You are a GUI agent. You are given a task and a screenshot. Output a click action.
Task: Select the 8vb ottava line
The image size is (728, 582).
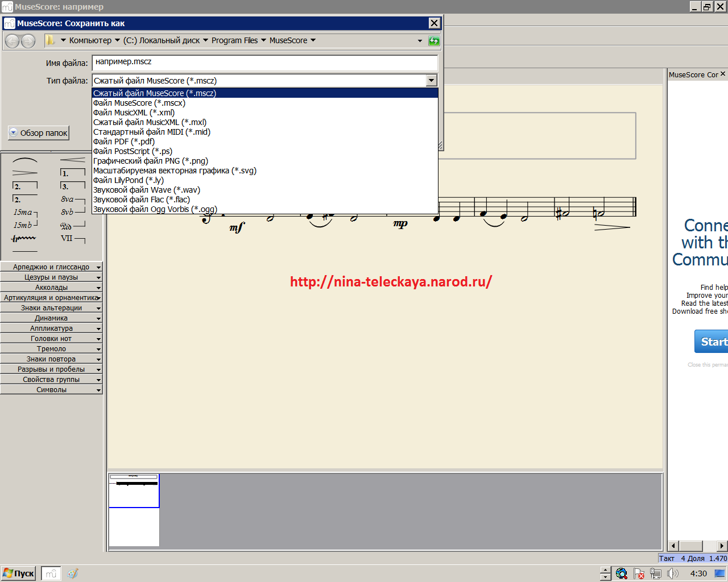click(73, 212)
